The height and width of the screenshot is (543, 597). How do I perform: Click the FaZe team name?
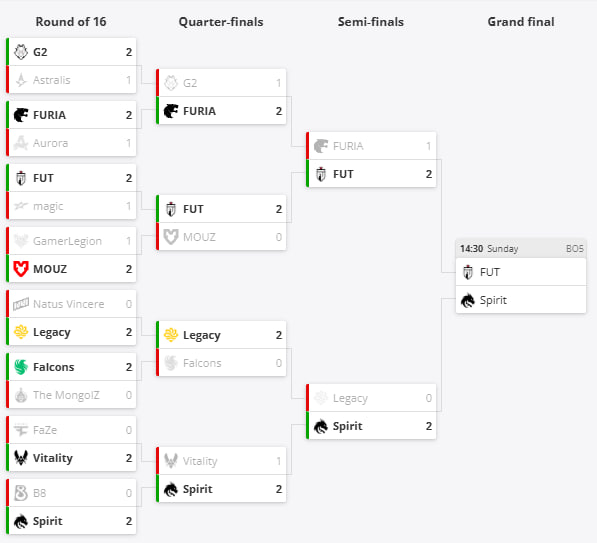tap(45, 430)
